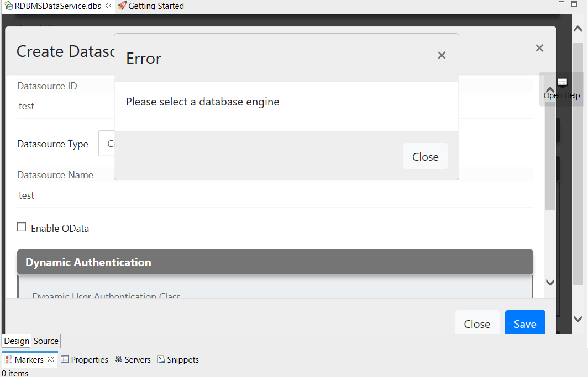
Task: Click Close button beside Save
Action: click(477, 323)
